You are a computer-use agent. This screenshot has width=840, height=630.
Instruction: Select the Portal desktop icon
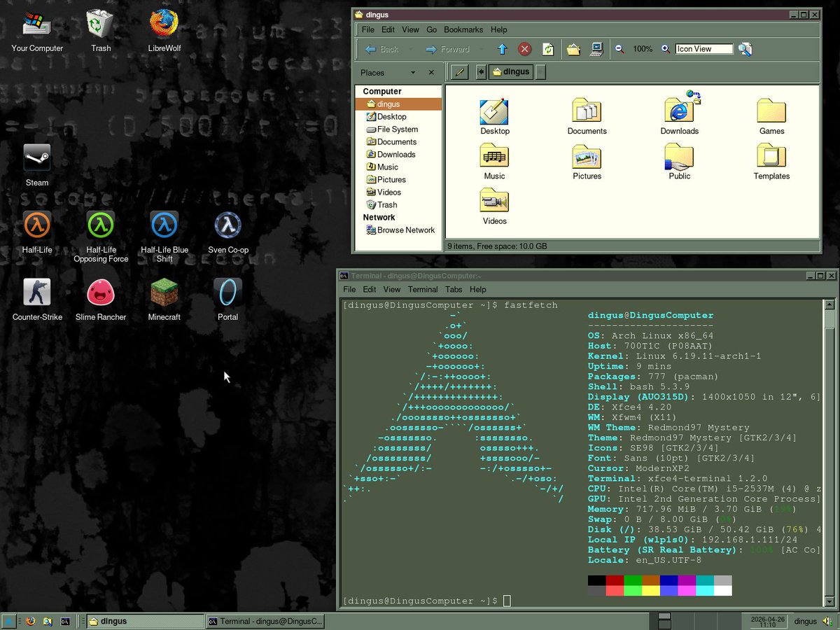click(228, 300)
